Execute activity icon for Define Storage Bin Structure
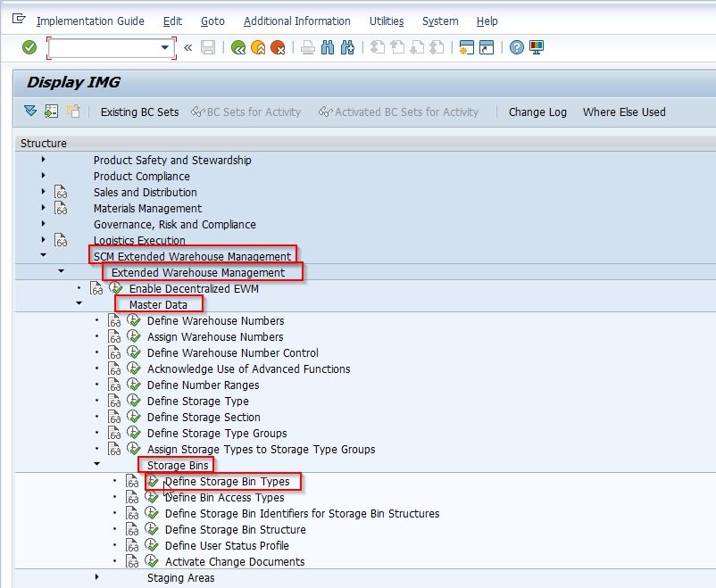 (x=152, y=529)
